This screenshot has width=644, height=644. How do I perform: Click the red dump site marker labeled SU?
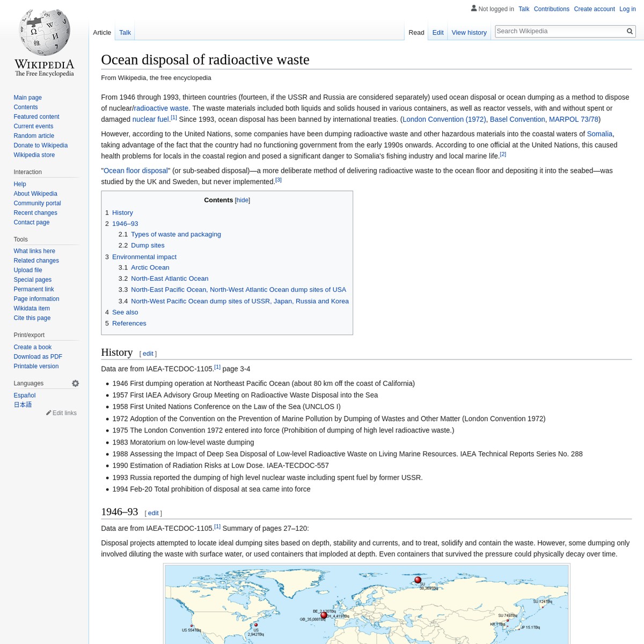tap(418, 580)
